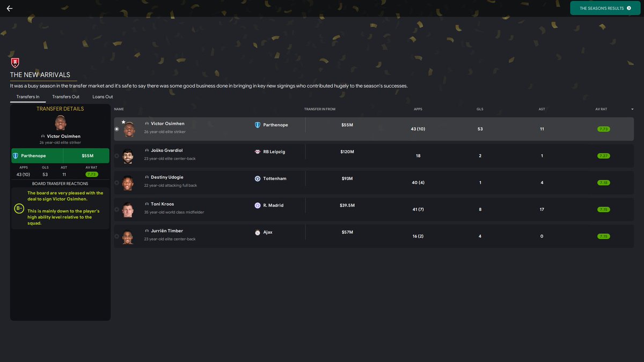Click person icon beside Destiny Udogie

(147, 178)
